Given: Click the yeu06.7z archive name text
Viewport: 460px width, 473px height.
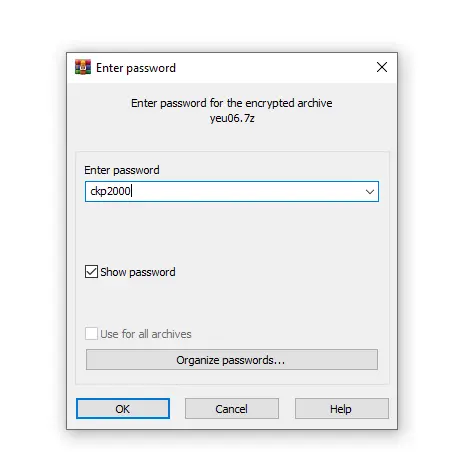Looking at the screenshot, I should pyautogui.click(x=232, y=118).
